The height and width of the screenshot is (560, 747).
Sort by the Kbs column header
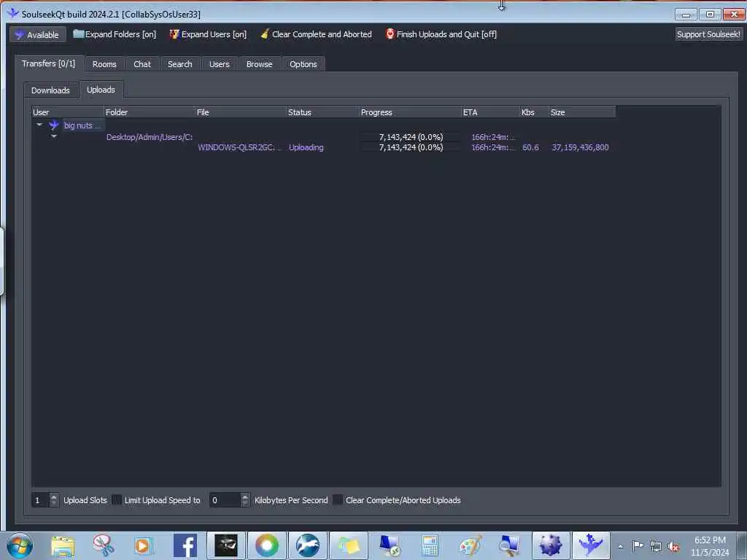[534, 112]
